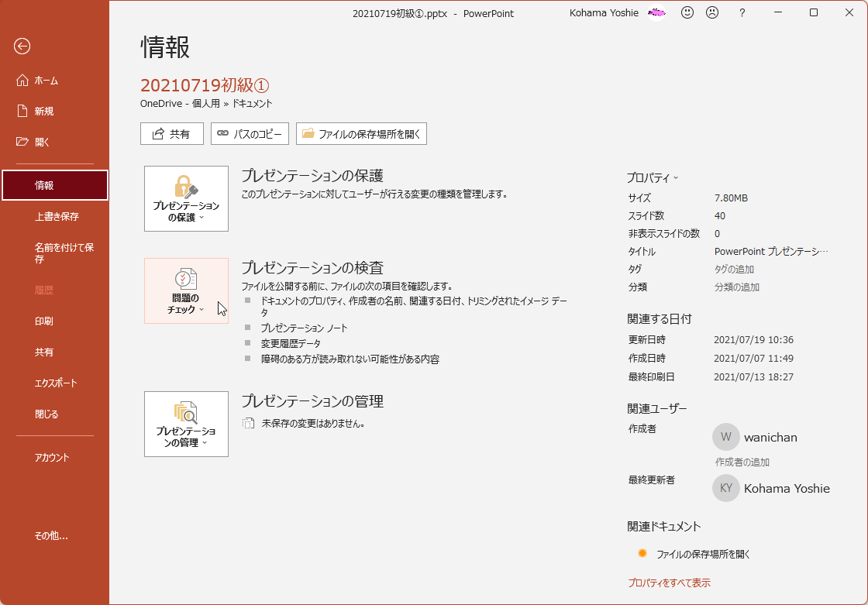Image resolution: width=868 pixels, height=605 pixels.
Task: Expand プレゼンテーションの保護 dropdown button
Action: tap(186, 199)
